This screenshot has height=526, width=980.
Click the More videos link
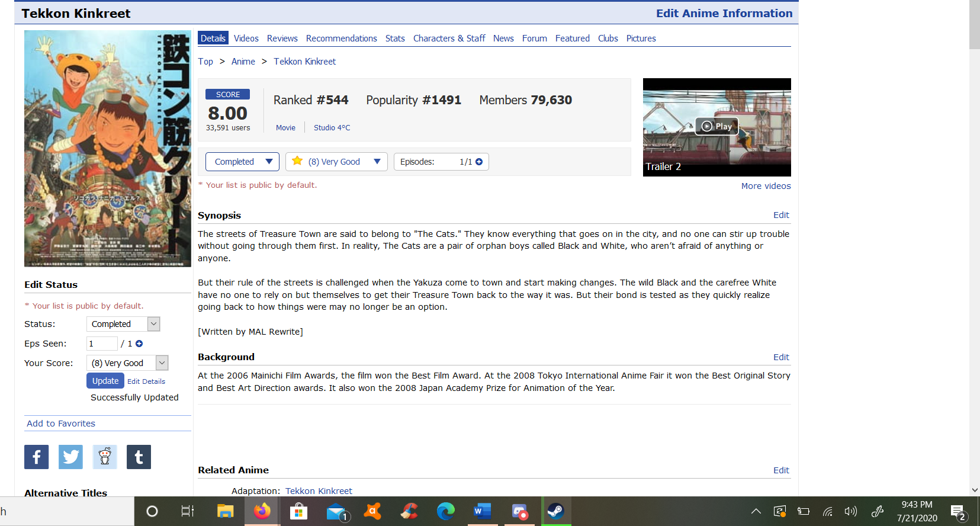click(x=766, y=186)
